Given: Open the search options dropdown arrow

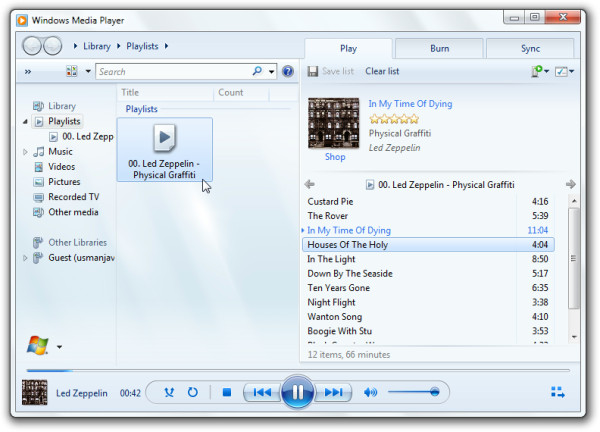Looking at the screenshot, I should [x=271, y=72].
